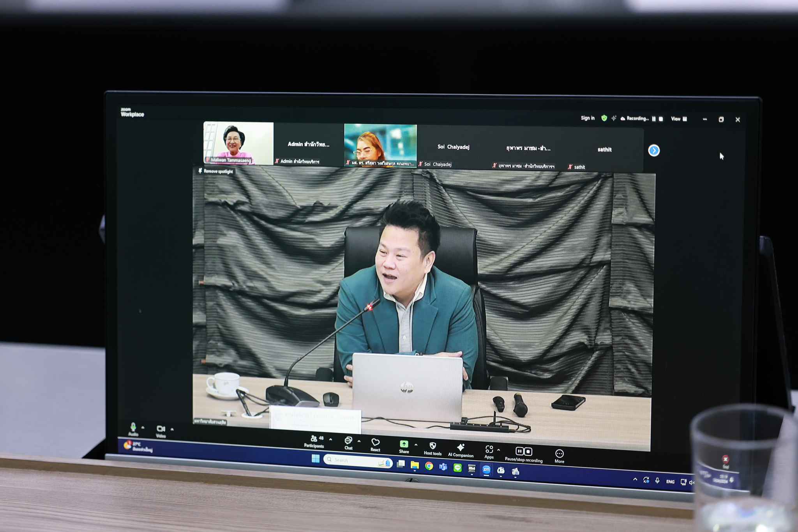The image size is (798, 532).
Task: Open the More options menu
Action: [x=560, y=456]
